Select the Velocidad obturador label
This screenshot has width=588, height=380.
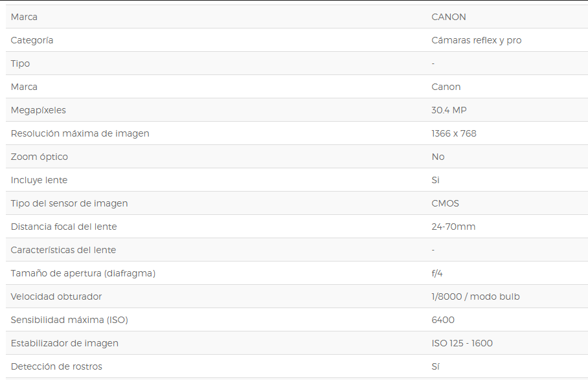pos(56,296)
